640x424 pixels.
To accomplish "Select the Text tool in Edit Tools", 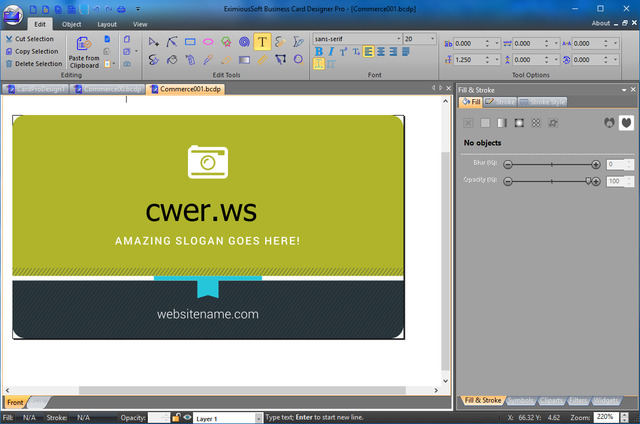I will 261,42.
